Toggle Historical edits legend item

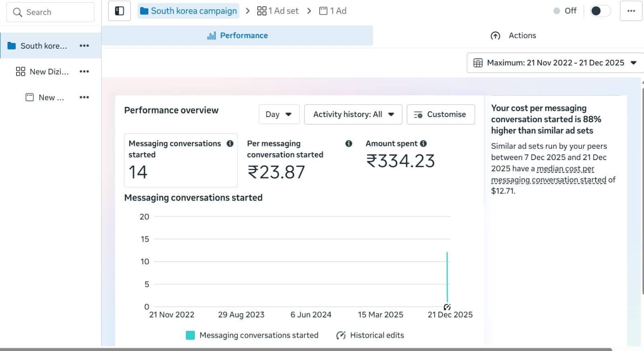pos(370,335)
